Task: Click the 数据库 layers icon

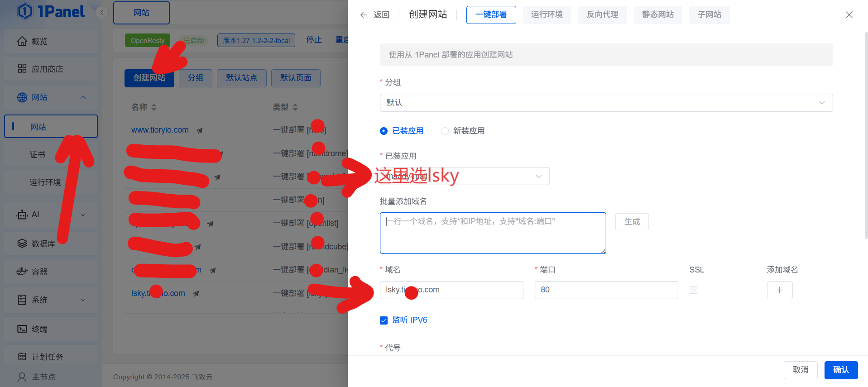Action: 22,244
